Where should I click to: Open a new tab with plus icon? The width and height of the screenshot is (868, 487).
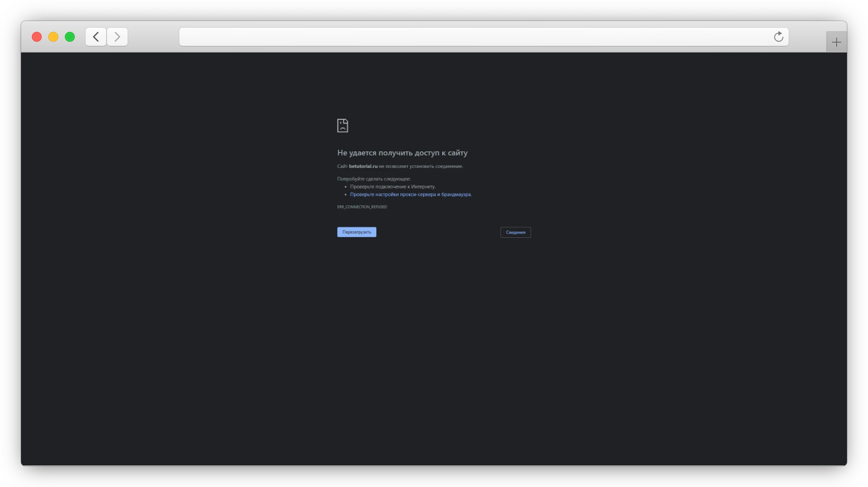point(836,42)
